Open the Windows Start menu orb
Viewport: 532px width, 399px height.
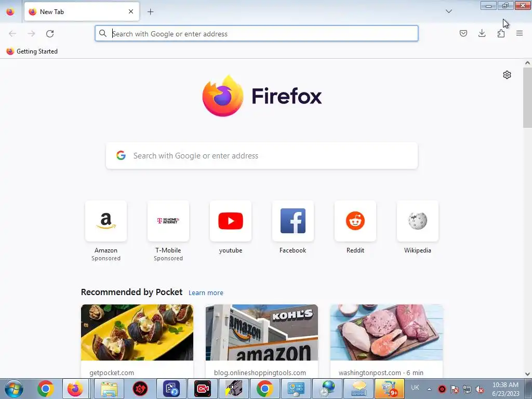pos(14,389)
